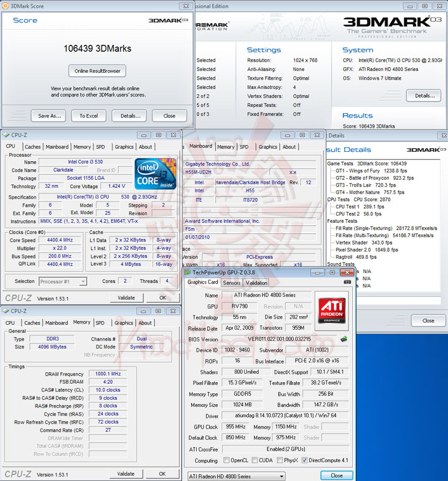The image size is (448, 481).
Task: Collapse the CPU Tests tree node
Action: [338, 199]
